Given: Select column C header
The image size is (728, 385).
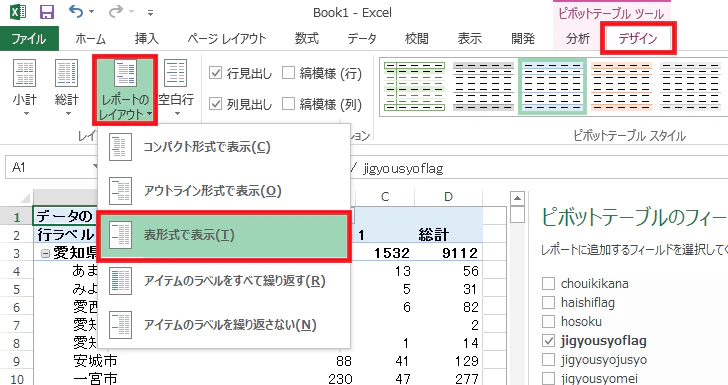Looking at the screenshot, I should pyautogui.click(x=385, y=197).
